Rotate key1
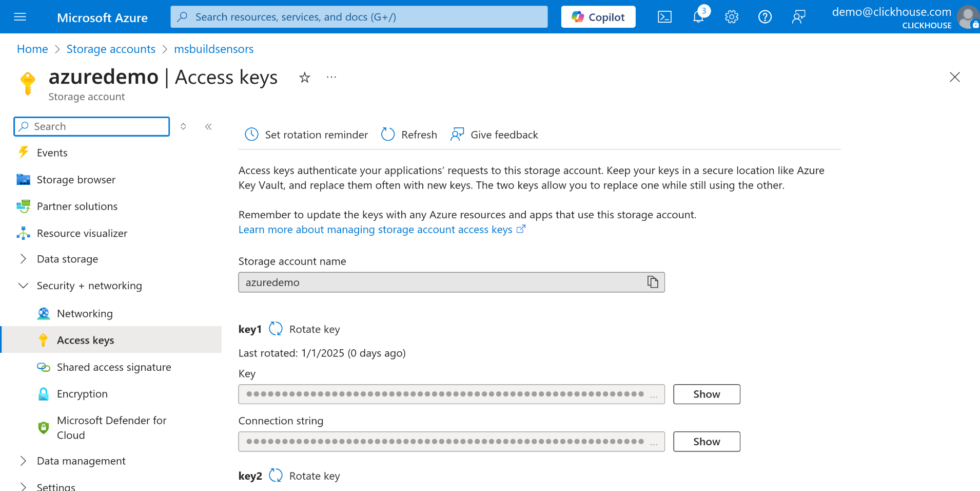980x491 pixels. point(276,329)
